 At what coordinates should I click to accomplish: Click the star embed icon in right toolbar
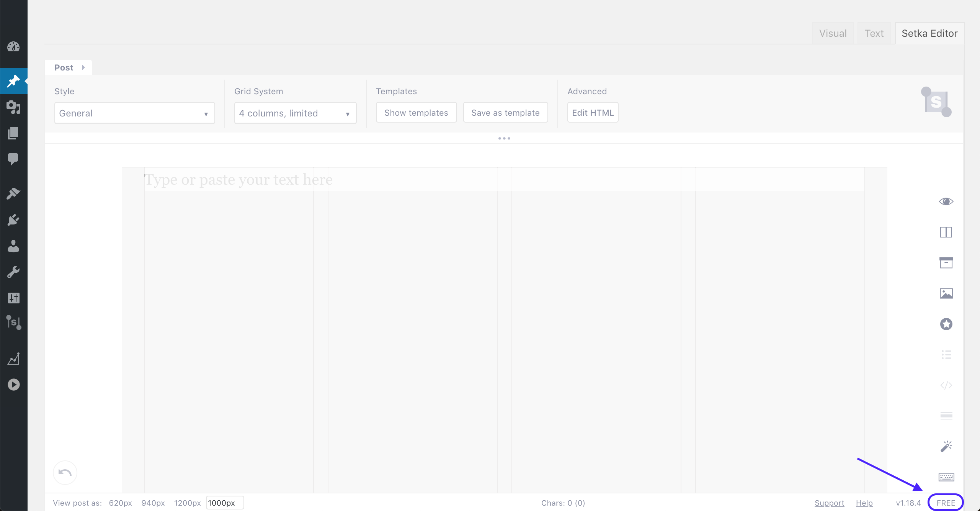coord(946,324)
